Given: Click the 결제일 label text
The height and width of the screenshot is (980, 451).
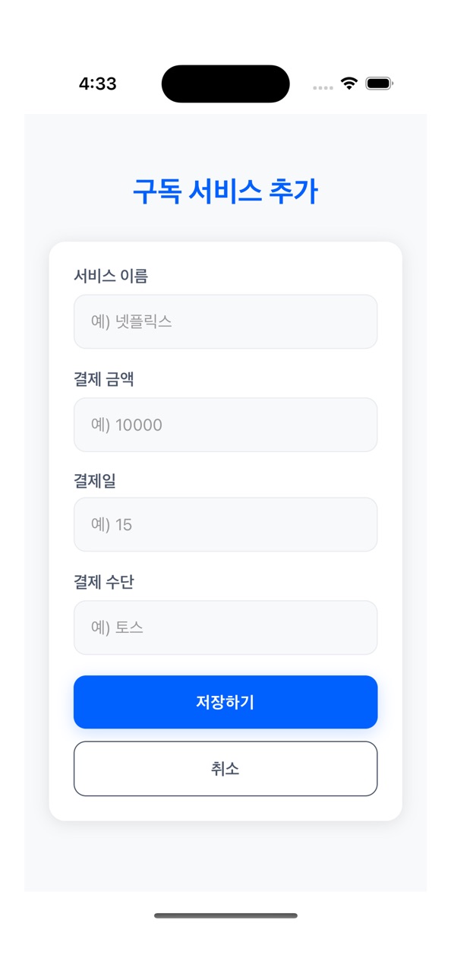Looking at the screenshot, I should [95, 480].
